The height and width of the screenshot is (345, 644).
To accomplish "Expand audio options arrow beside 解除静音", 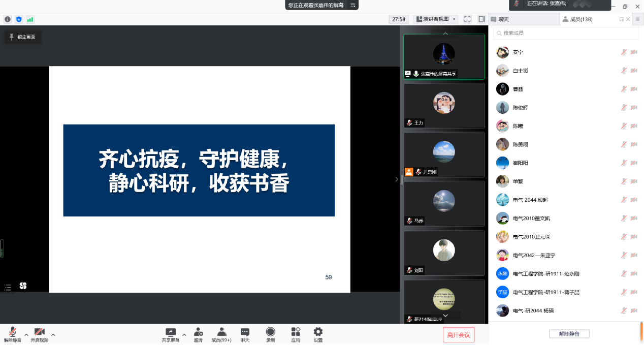I will click(x=26, y=334).
